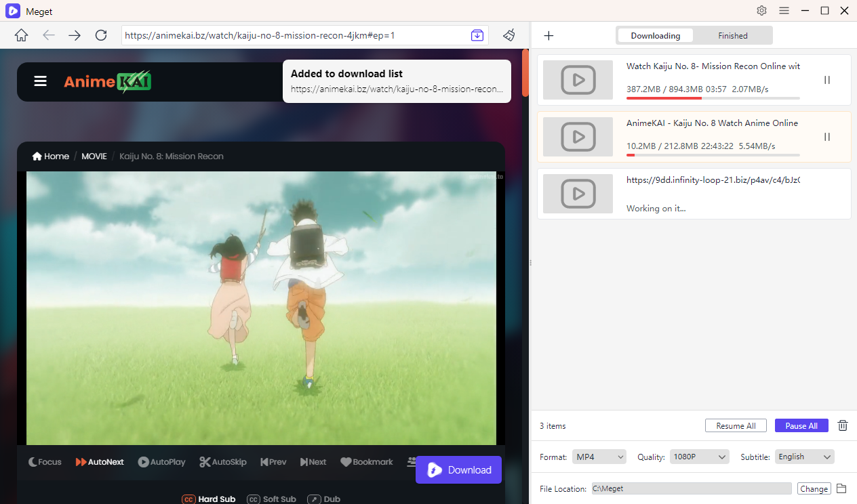Image resolution: width=857 pixels, height=504 pixels.
Task: Open the Format MP4 dropdown
Action: point(599,457)
